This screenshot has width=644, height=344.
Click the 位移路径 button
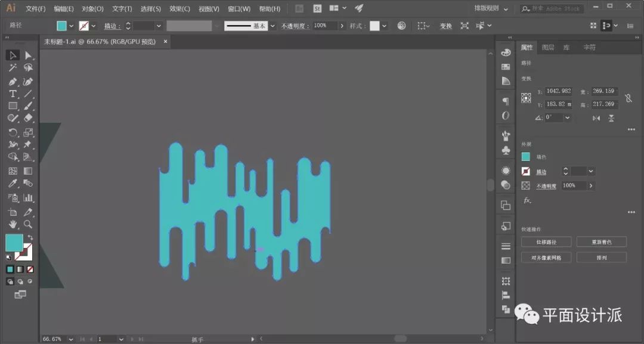[546, 242]
